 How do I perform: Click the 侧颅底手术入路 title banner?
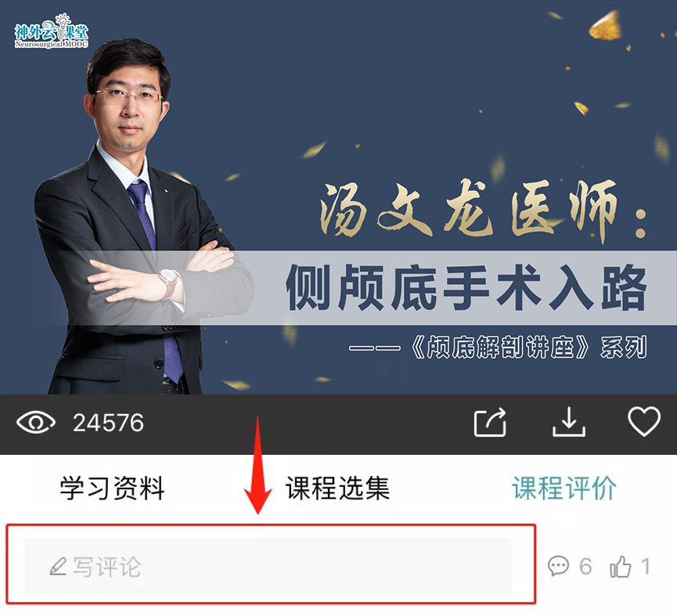pyautogui.click(x=466, y=288)
